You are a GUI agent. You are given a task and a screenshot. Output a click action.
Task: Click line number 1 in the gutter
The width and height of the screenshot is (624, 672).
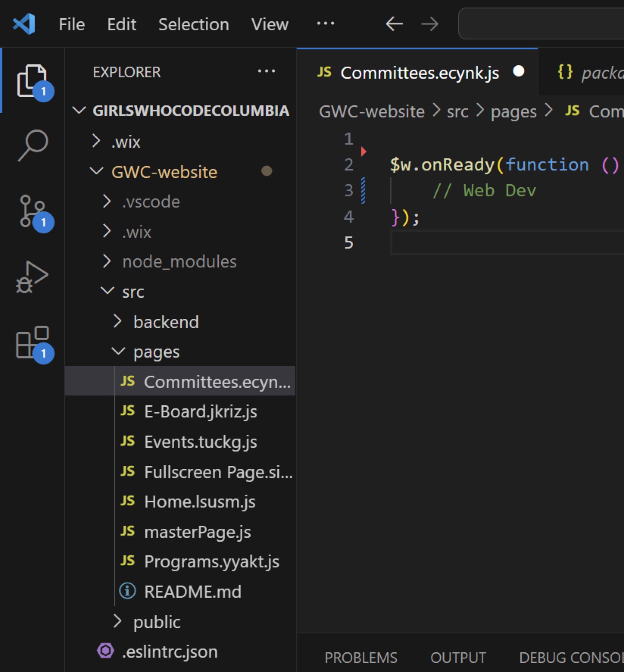[x=349, y=138]
